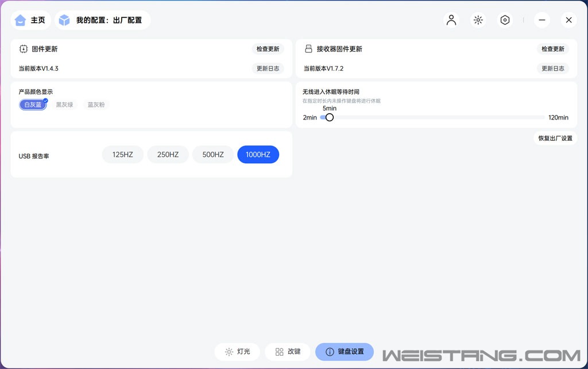Click the receiver icon beside 接收器固件更新
Viewport: 588px width, 369px height.
(308, 49)
